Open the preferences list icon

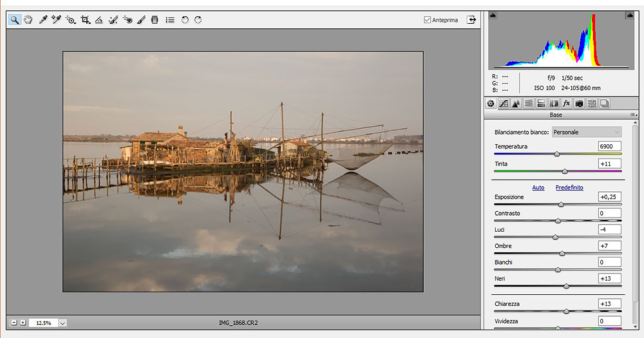170,20
